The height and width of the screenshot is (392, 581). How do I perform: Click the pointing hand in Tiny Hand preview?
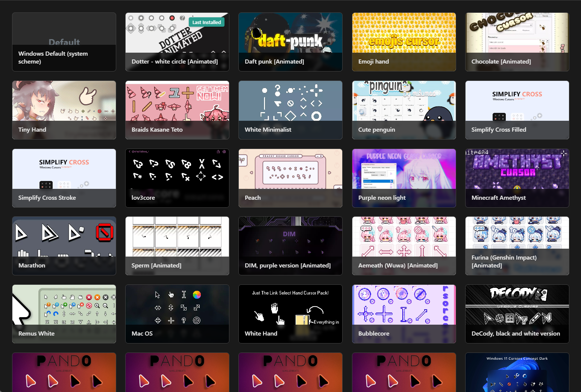click(x=88, y=96)
